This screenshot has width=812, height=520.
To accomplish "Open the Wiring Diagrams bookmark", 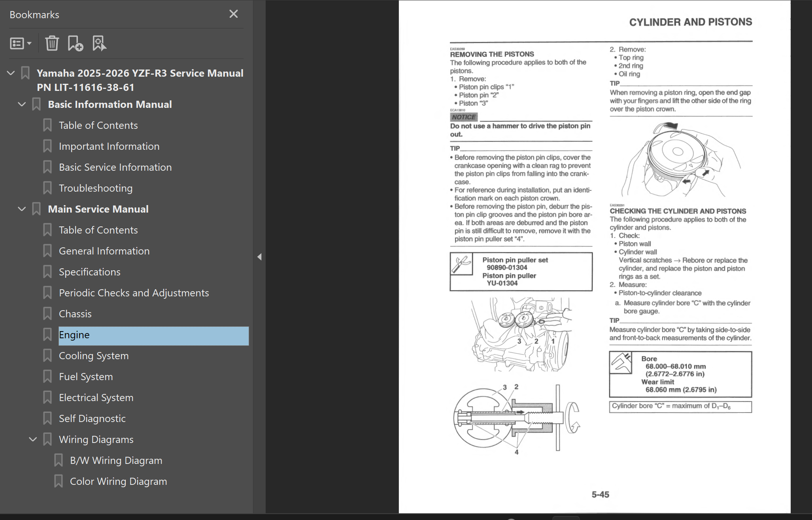I will tap(96, 439).
